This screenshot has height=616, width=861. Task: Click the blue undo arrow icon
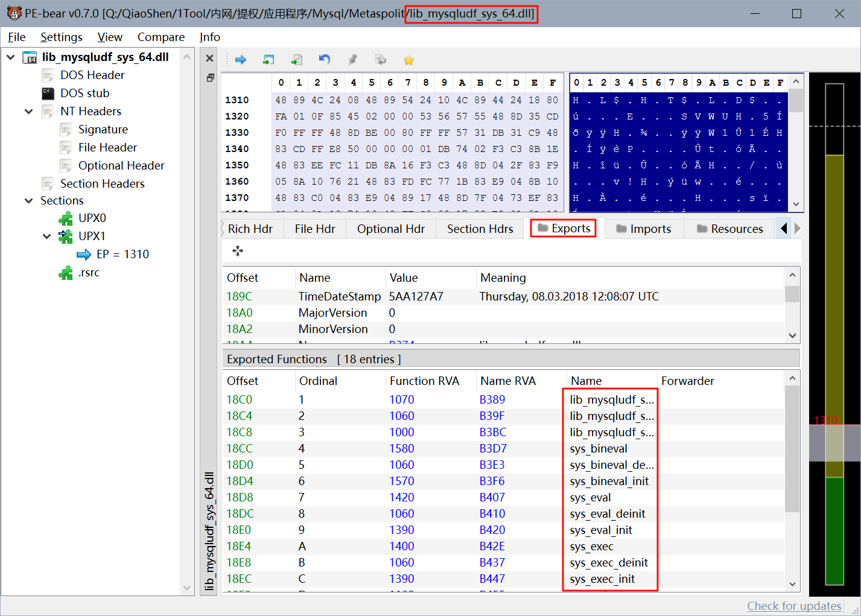[325, 60]
